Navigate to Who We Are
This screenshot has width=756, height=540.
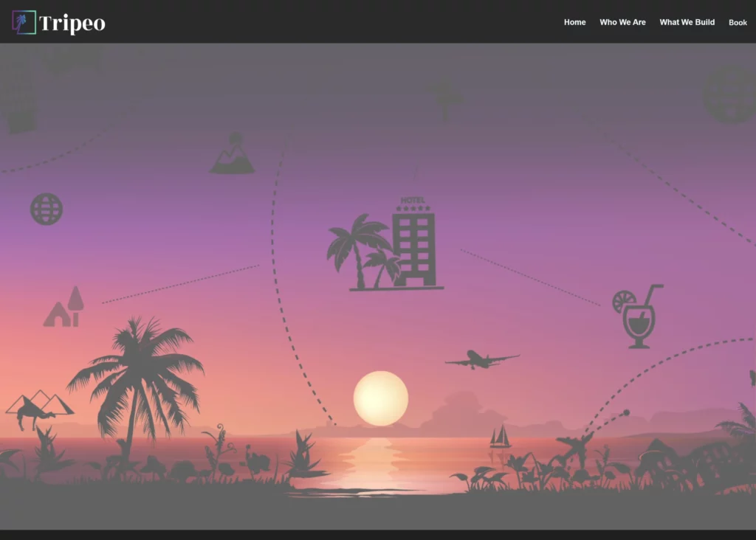[x=622, y=23]
